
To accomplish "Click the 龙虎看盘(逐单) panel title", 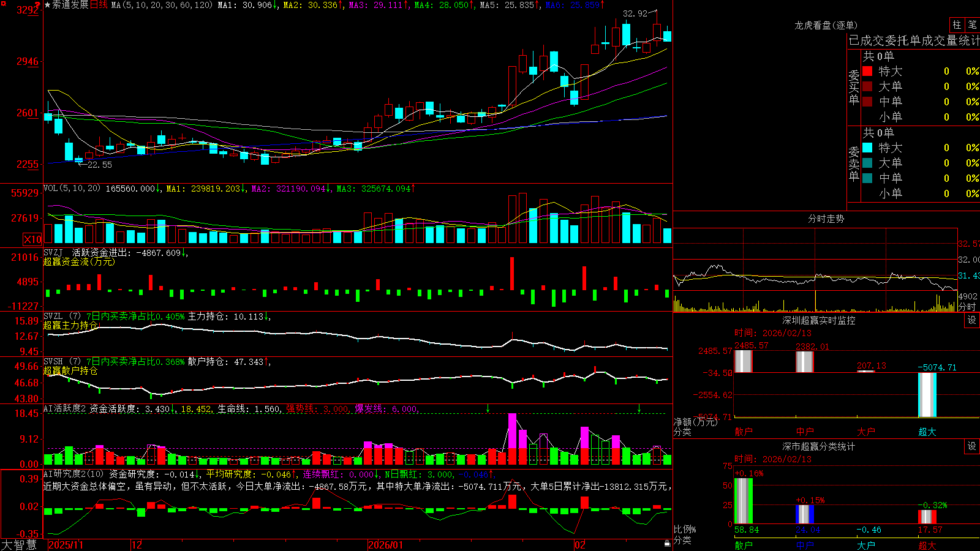I will pos(826,25).
